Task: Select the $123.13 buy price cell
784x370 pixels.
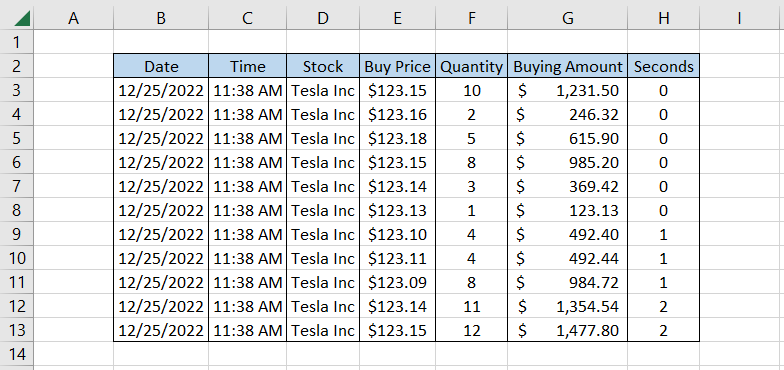Action: pyautogui.click(x=398, y=210)
